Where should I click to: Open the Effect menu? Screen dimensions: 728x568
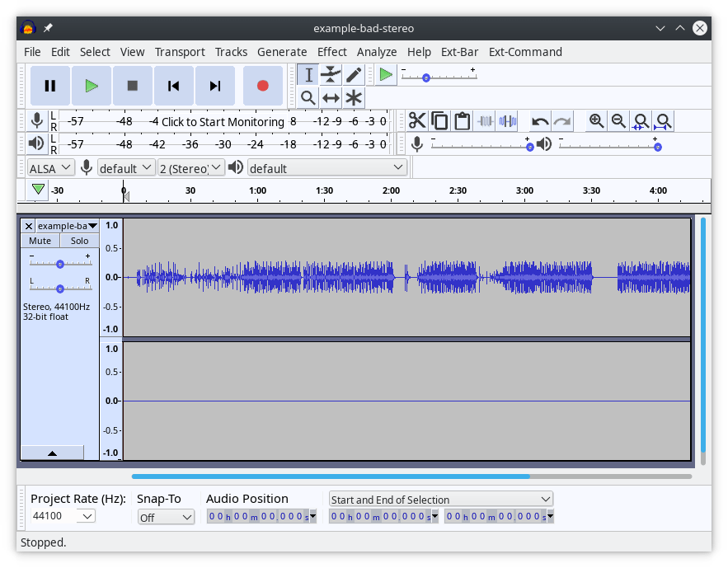point(331,51)
